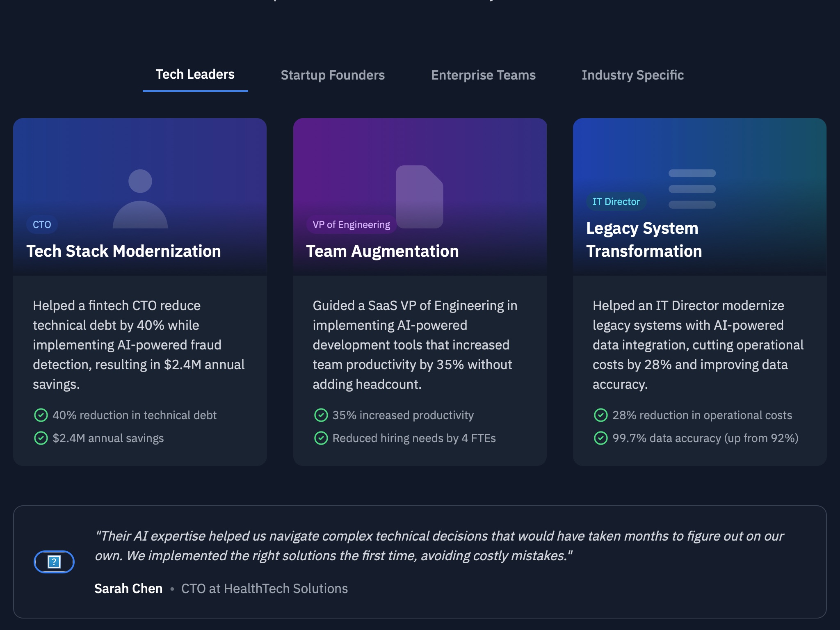Switch to the Startup Founders tab
840x630 pixels.
332,75
